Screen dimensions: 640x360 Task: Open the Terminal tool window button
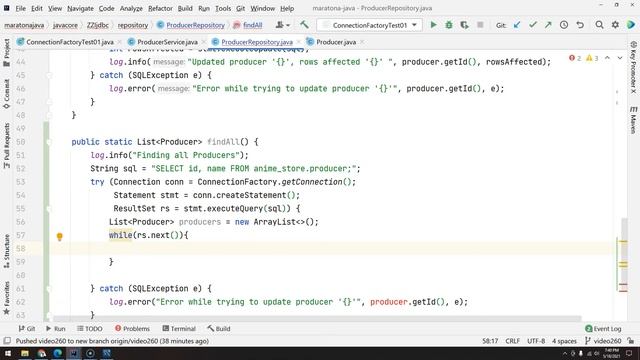point(179,329)
